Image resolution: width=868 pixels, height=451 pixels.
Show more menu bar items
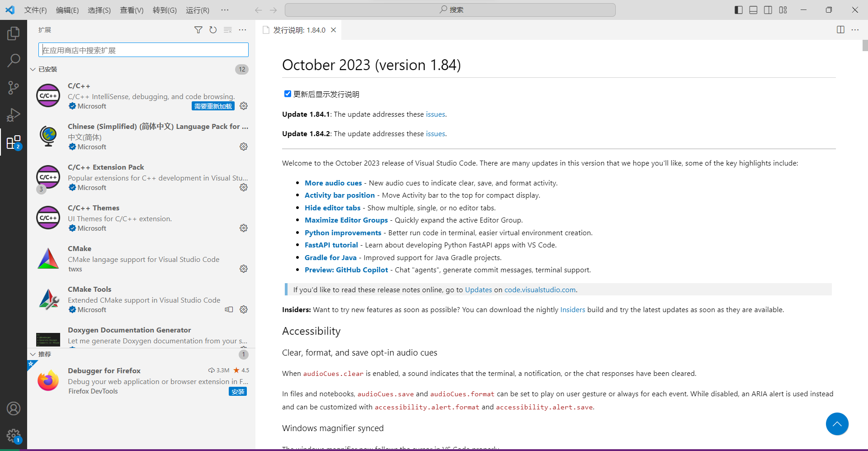click(225, 10)
